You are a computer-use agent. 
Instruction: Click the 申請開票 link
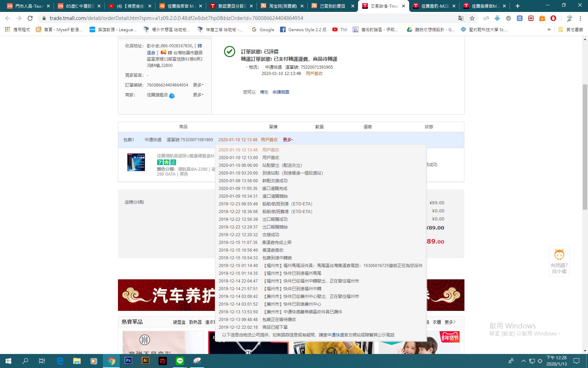point(281,92)
